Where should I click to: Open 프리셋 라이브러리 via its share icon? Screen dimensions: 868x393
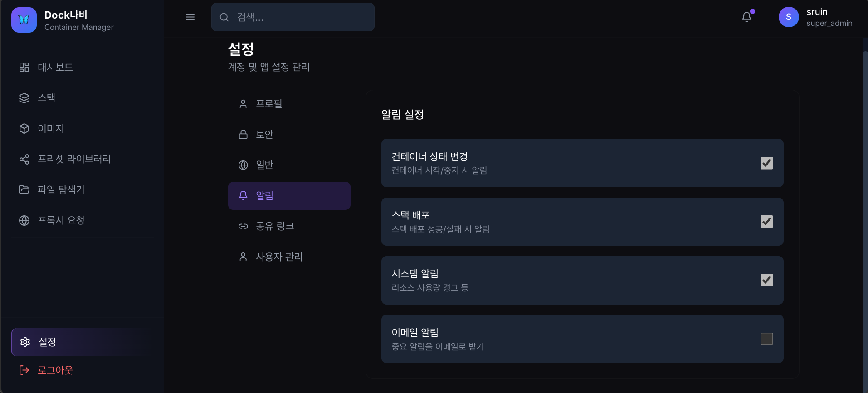[24, 159]
